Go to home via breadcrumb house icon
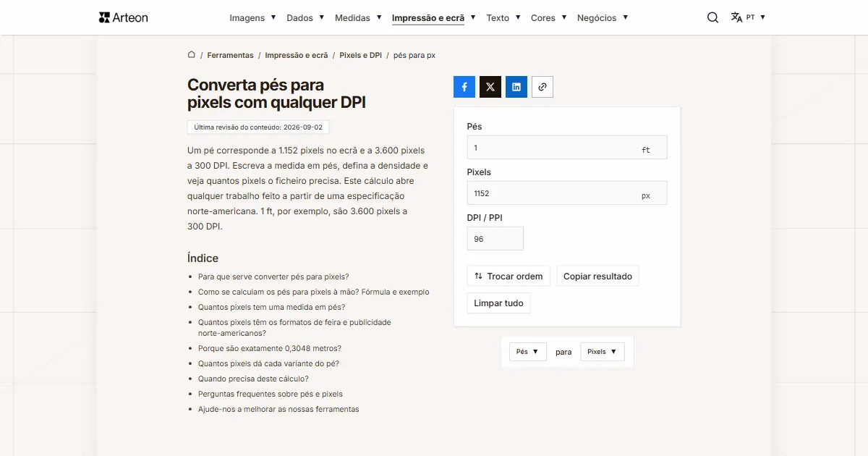The height and width of the screenshot is (456, 868). click(192, 55)
